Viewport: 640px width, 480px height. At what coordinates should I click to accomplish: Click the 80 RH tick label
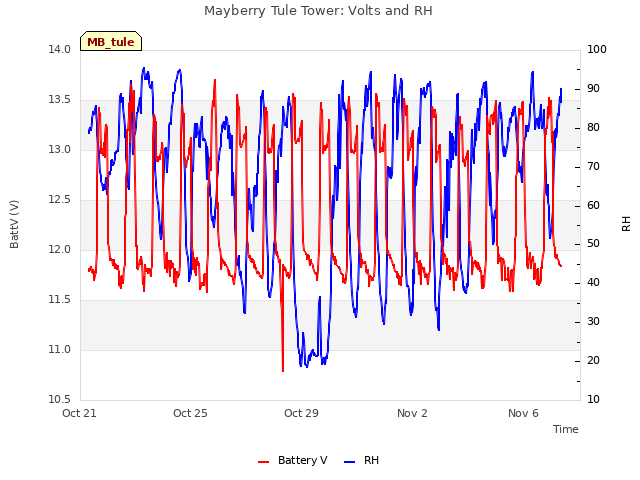coord(593,127)
